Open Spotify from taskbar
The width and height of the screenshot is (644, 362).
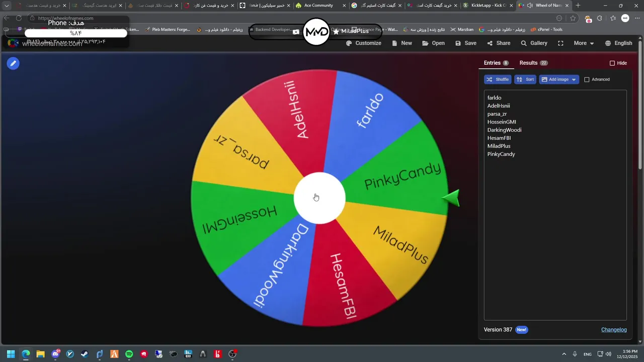pyautogui.click(x=129, y=354)
